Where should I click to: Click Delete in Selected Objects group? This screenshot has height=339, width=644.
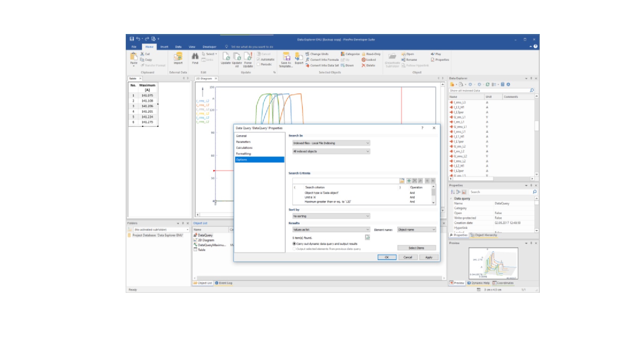pyautogui.click(x=368, y=66)
